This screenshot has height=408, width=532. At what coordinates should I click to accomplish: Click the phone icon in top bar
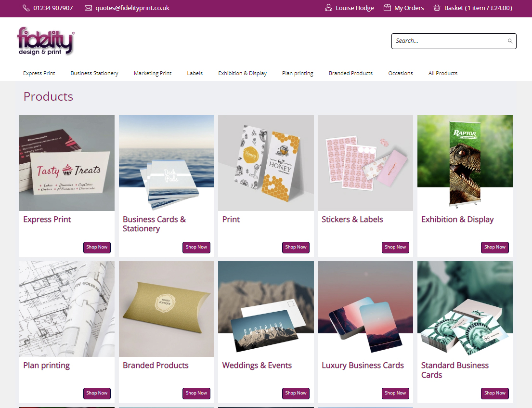coord(26,8)
